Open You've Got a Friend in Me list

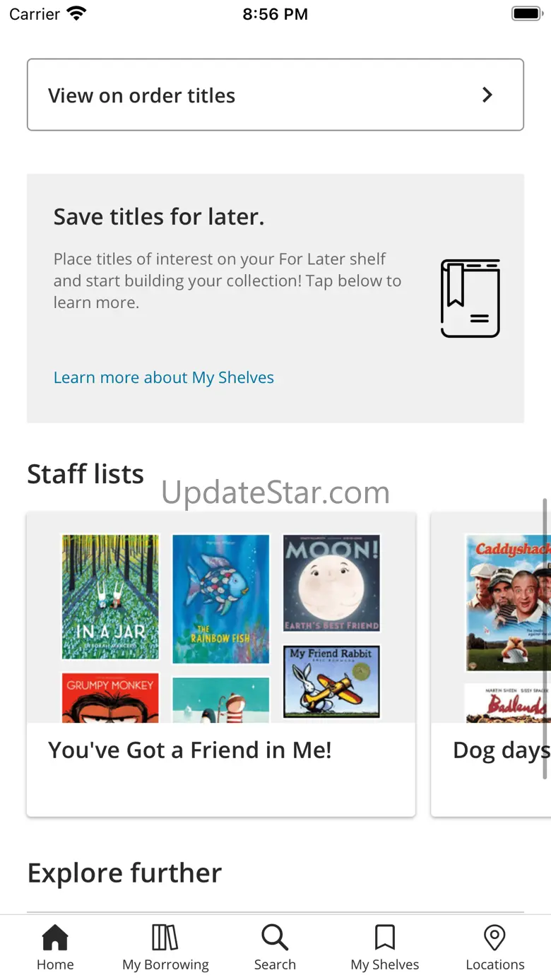[191, 750]
